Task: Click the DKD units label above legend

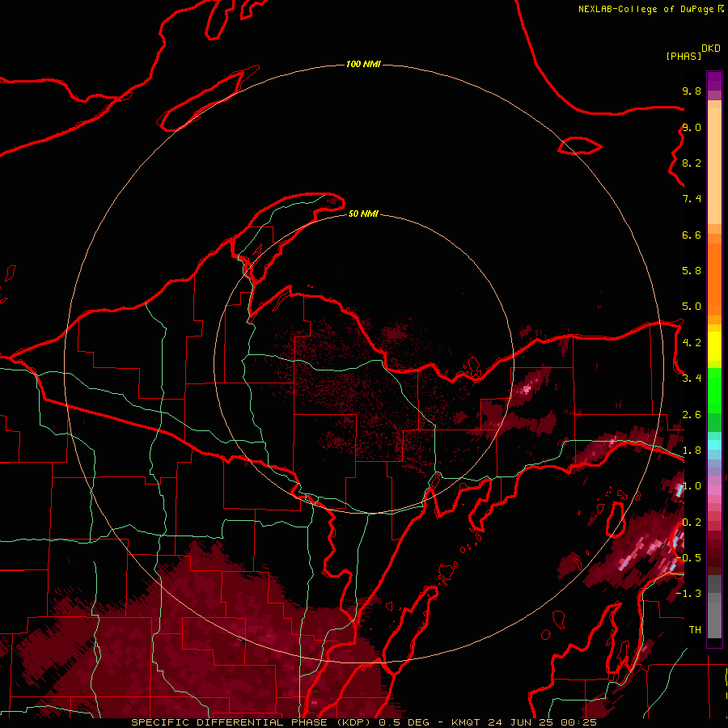Action: click(711, 48)
